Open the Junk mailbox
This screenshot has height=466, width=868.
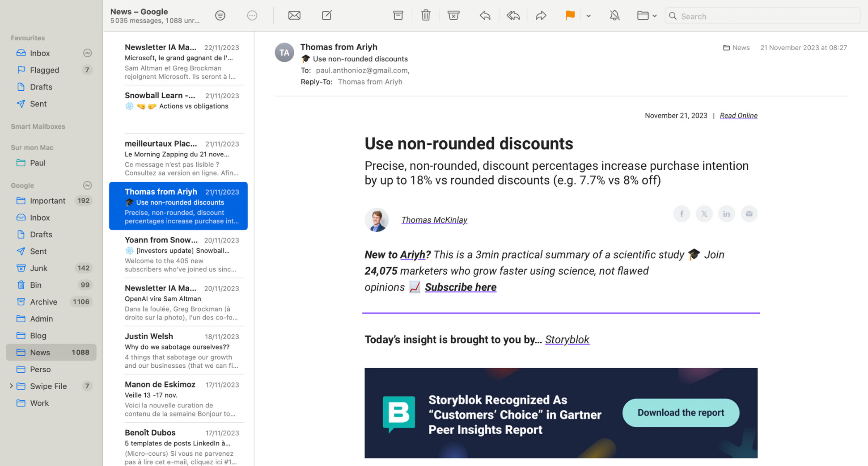39,268
